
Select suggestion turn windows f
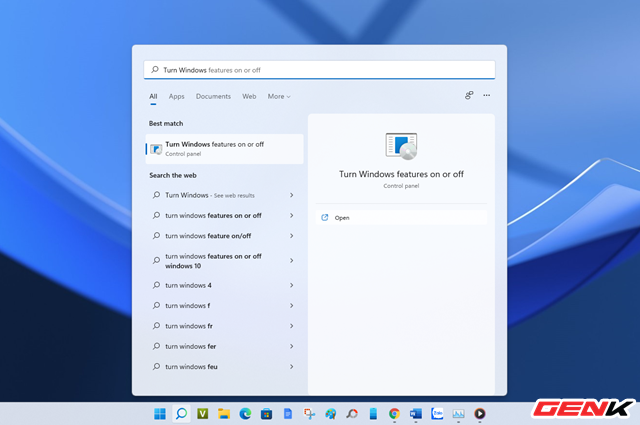[223, 306]
